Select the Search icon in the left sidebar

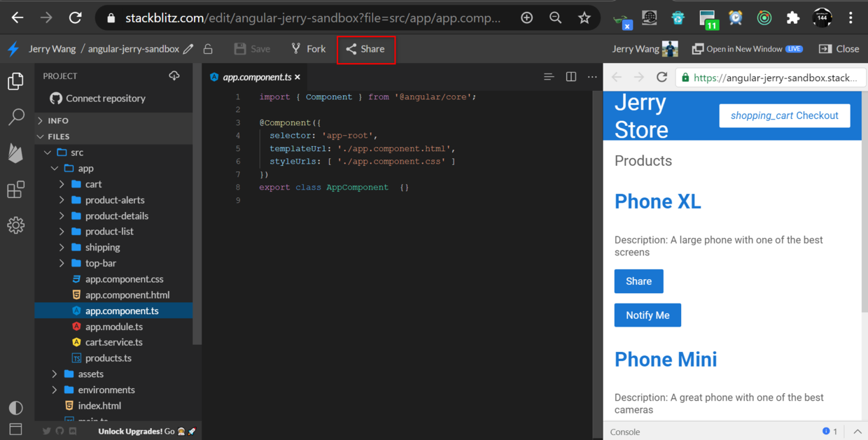[x=15, y=116]
